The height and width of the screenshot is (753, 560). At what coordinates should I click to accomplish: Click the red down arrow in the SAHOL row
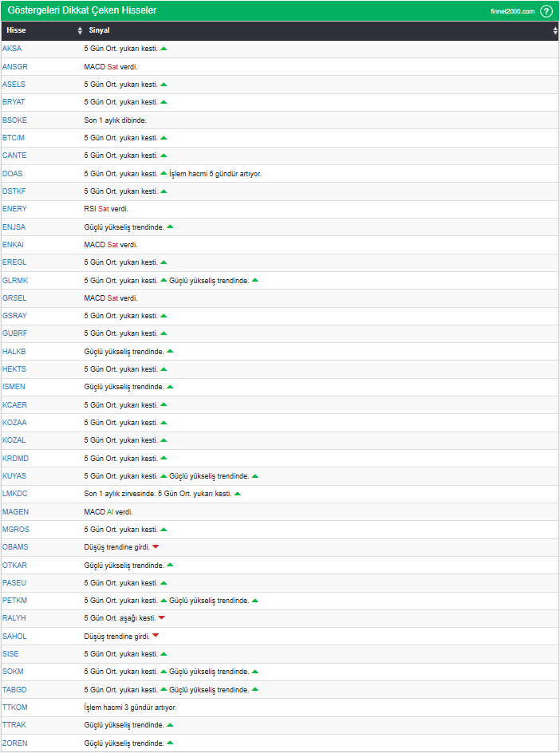click(x=156, y=636)
